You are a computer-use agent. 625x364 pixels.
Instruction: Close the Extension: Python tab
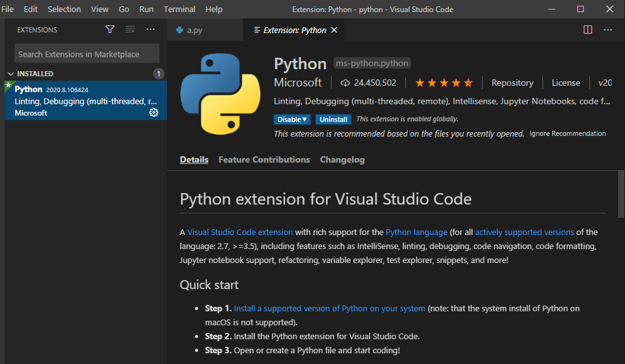tap(334, 30)
